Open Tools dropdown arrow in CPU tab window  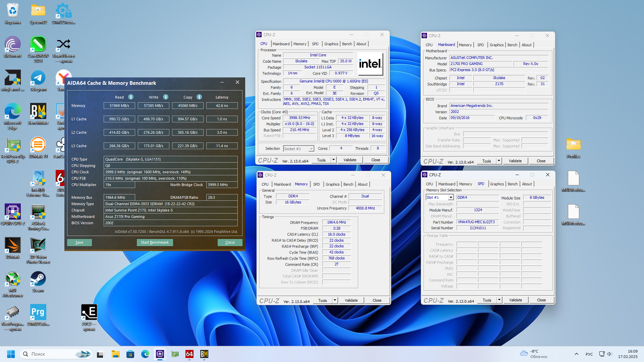tap(334, 160)
